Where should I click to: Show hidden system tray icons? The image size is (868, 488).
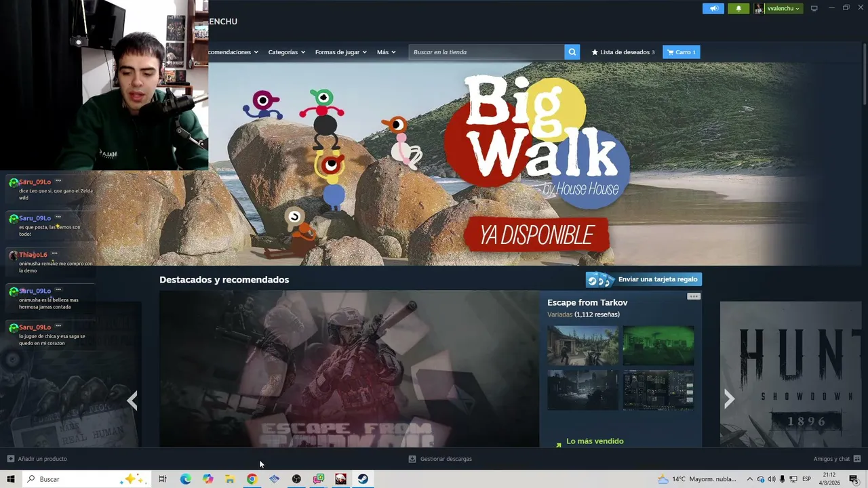tap(749, 479)
